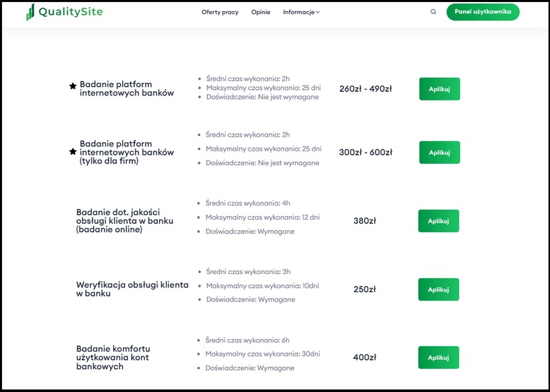Open Weryfikacja obsługi klienta w banku title
Viewport: 550px width, 392px height.
click(132, 289)
